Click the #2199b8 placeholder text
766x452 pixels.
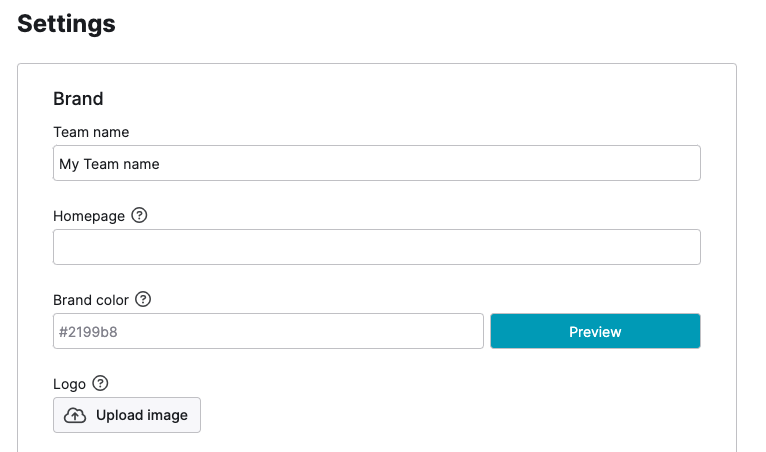click(x=88, y=332)
